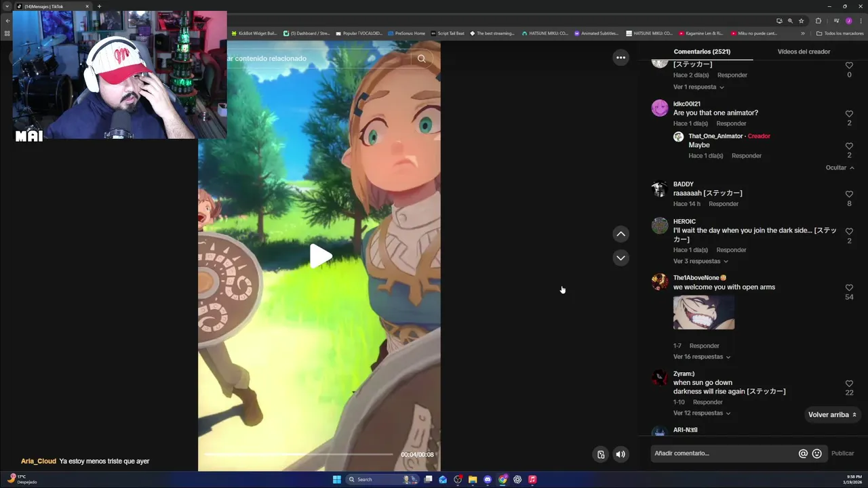Open HEROIC's profile avatar
Viewport: 868px width, 488px height.
[x=660, y=226]
